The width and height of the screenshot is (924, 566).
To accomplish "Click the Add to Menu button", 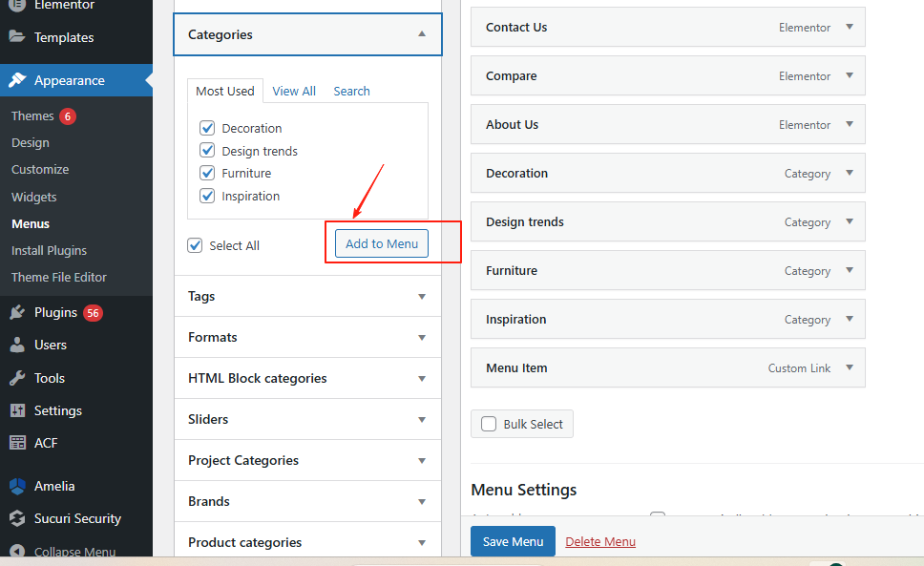I will coord(382,243).
